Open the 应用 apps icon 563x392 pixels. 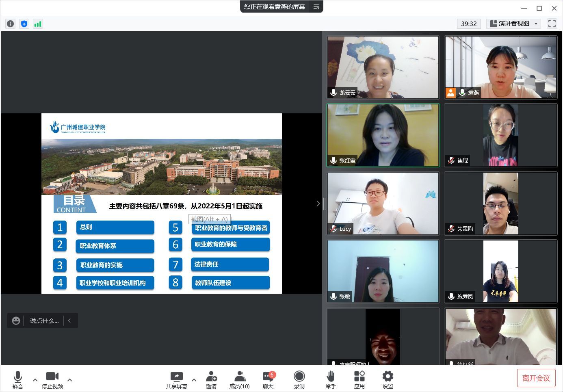[x=359, y=380]
